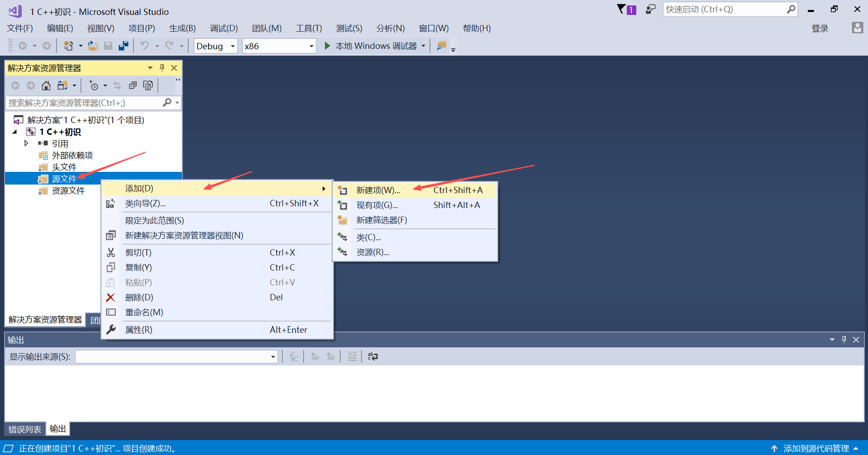
Task: Toggle auto-hide pin on Output panel
Action: [x=844, y=340]
